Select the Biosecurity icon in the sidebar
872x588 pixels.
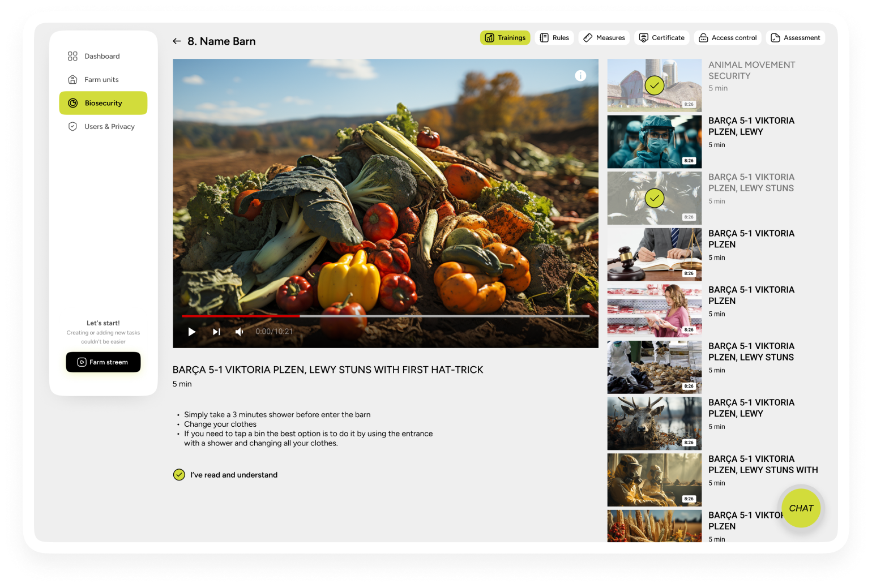coord(72,103)
